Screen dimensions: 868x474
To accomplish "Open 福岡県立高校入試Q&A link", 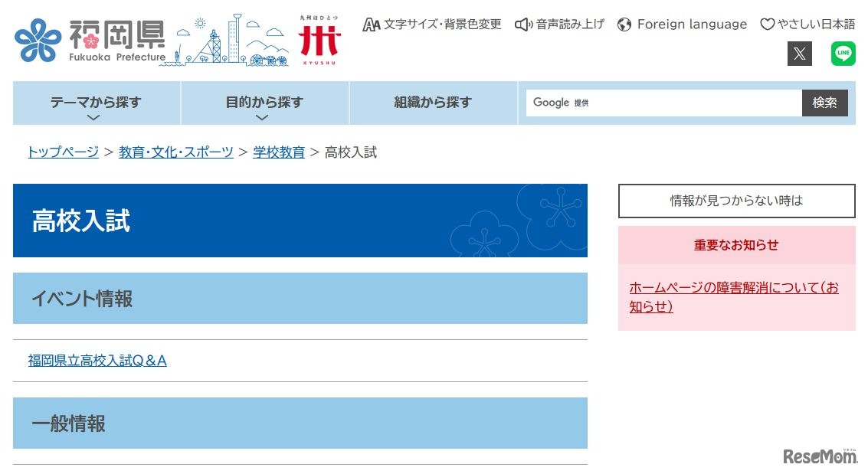I will pyautogui.click(x=97, y=361).
